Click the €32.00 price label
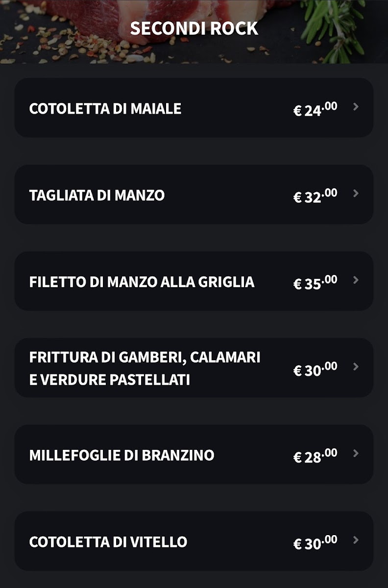 [x=315, y=196]
